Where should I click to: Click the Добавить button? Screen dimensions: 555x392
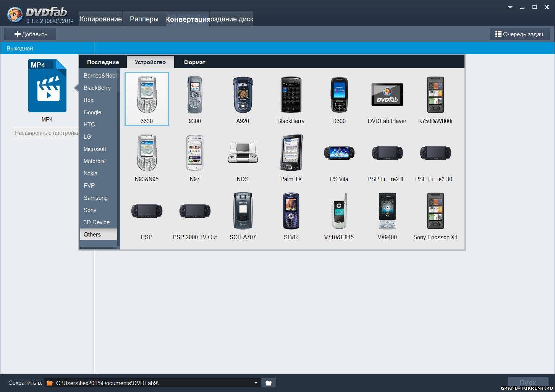[31, 34]
